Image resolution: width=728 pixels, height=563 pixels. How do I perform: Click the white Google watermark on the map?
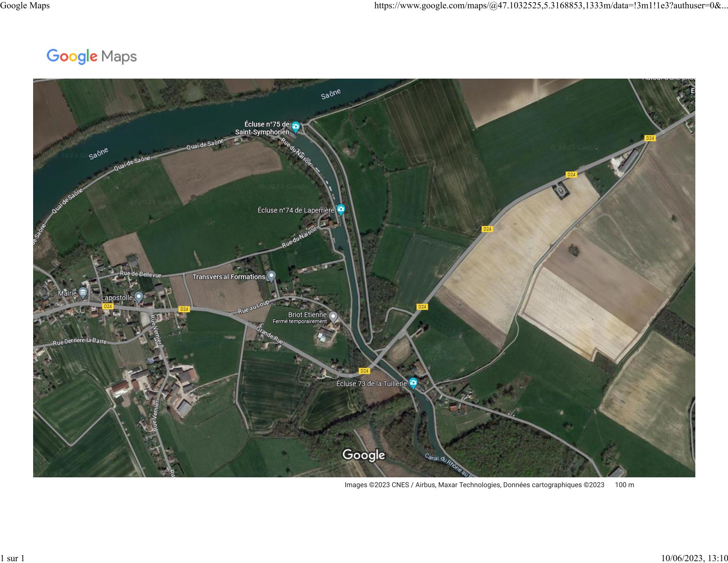tap(364, 455)
